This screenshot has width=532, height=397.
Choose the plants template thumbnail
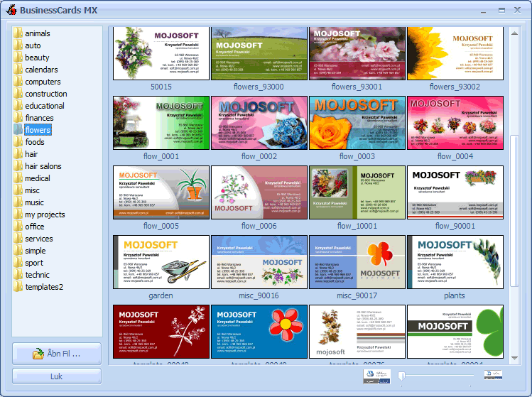[455, 262]
